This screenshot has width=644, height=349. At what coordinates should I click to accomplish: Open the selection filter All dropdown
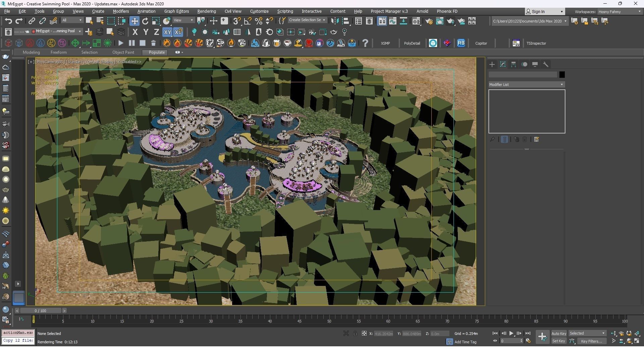click(x=72, y=20)
